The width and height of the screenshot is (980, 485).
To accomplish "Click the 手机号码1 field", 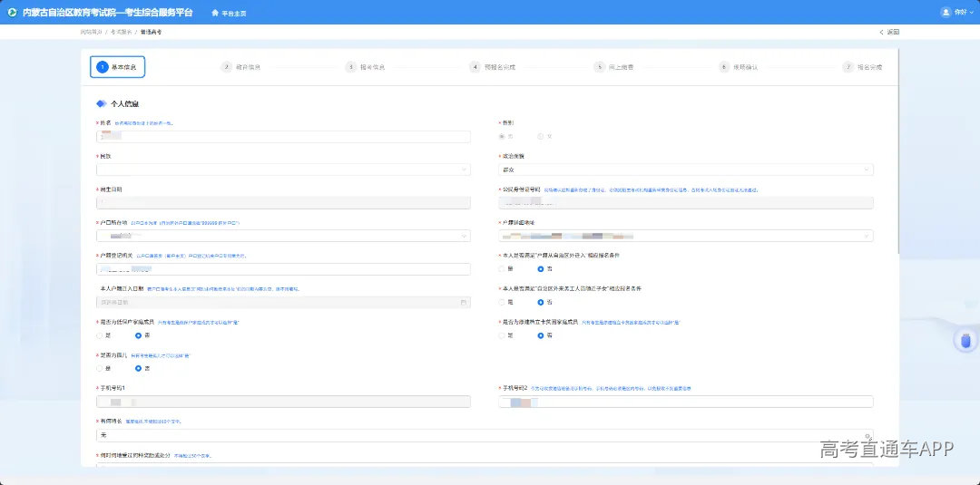I will 283,402.
